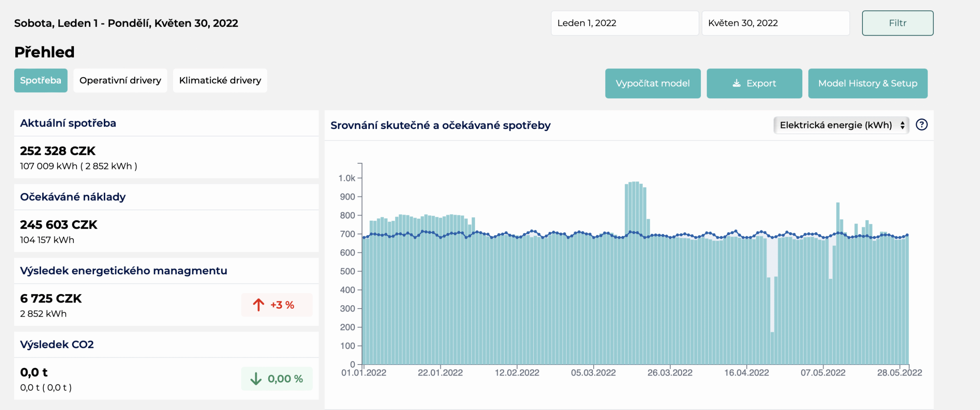Viewport: 980px width, 410px height.
Task: Open the Elektrická energie (kWh) dropdown
Action: (x=841, y=125)
